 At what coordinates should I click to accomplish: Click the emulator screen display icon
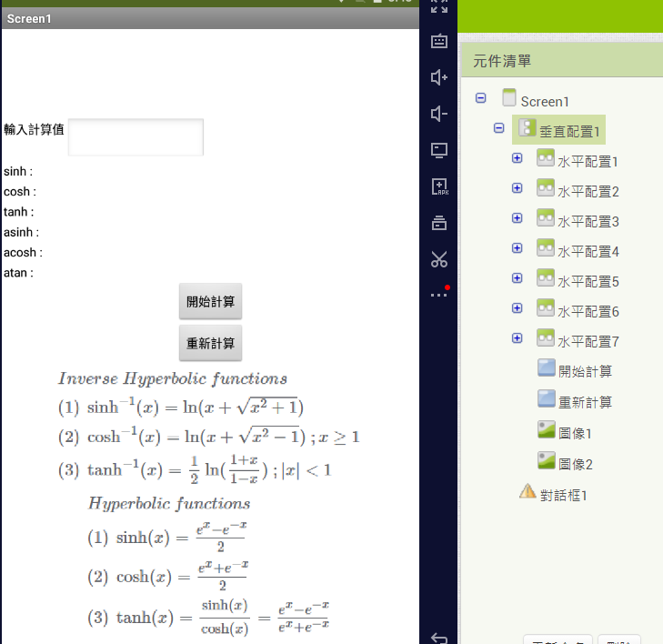point(439,150)
